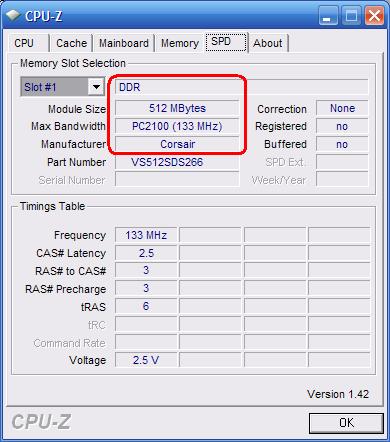The image size is (390, 442).
Task: Switch to the Cache tab
Action: tap(71, 43)
